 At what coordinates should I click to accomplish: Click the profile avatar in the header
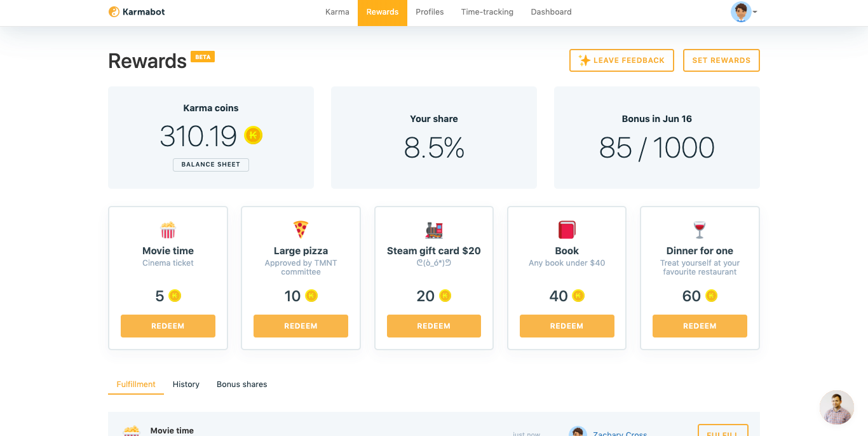coord(741,12)
